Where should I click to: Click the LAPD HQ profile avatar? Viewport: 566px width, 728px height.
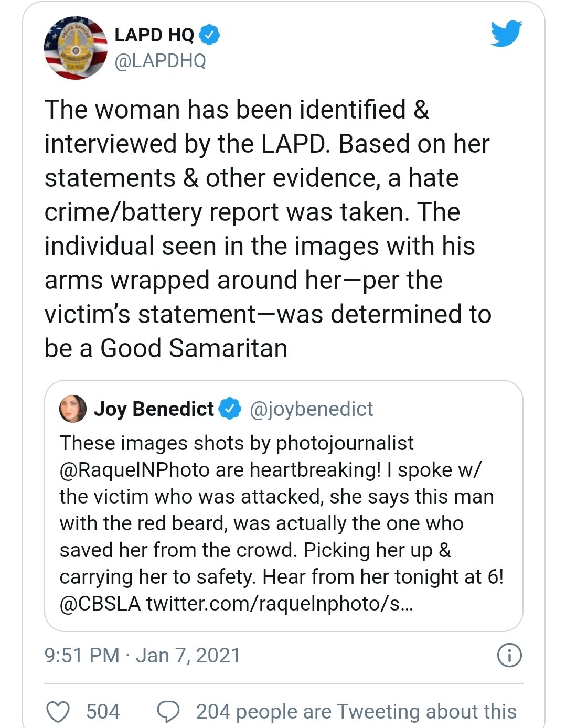[75, 48]
